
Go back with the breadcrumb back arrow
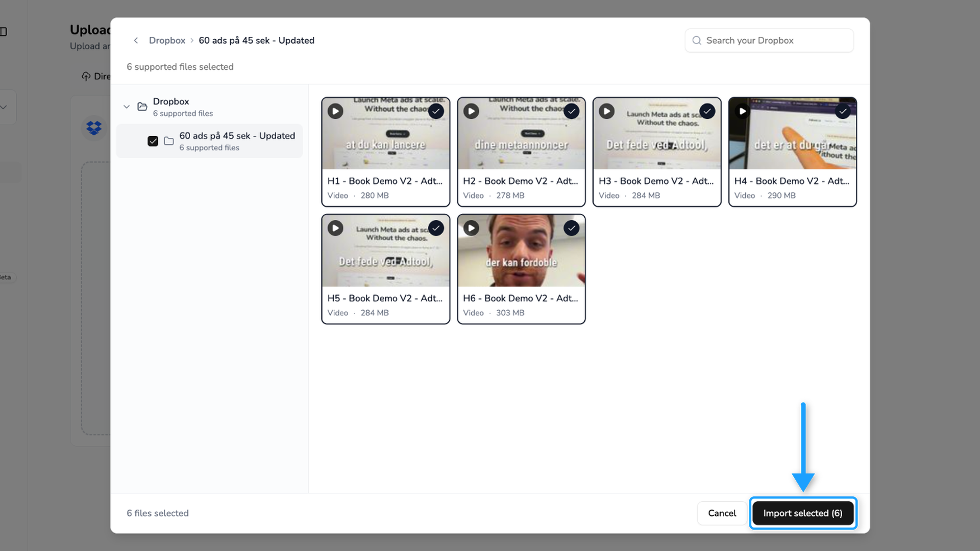[136, 40]
